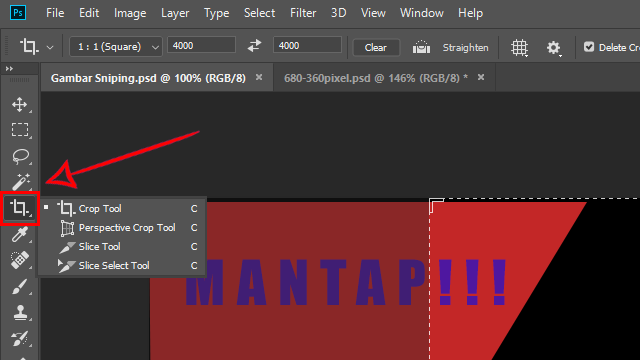Open Crop tool preset picker
The image size is (640, 360).
[x=50, y=47]
